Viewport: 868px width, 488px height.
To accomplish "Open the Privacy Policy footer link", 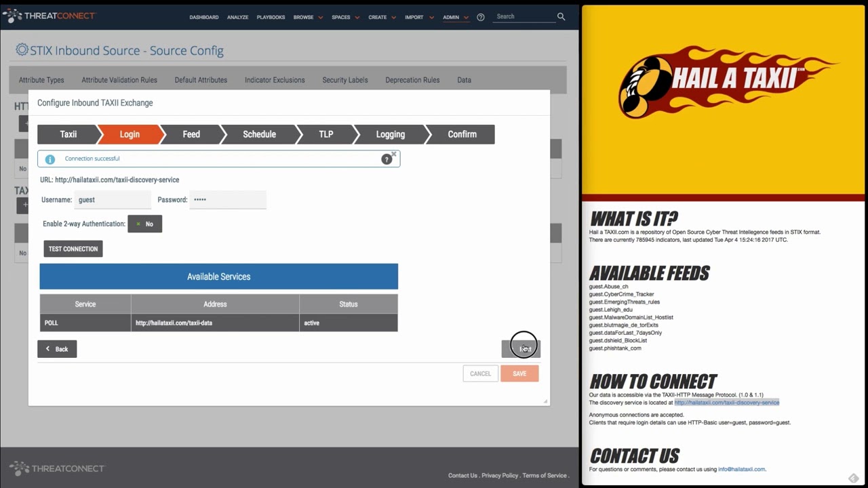I will tap(500, 476).
